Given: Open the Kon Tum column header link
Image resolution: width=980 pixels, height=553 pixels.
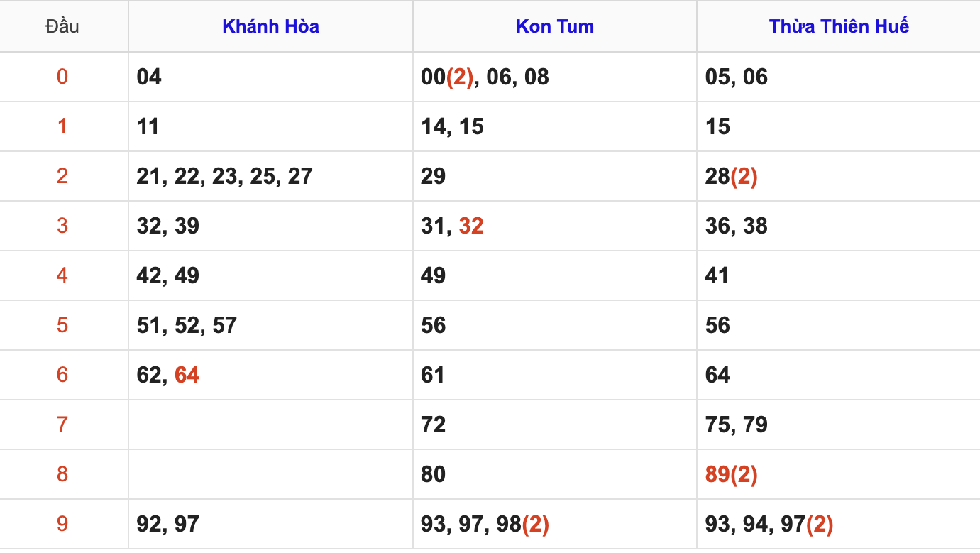Looking at the screenshot, I should (555, 27).
